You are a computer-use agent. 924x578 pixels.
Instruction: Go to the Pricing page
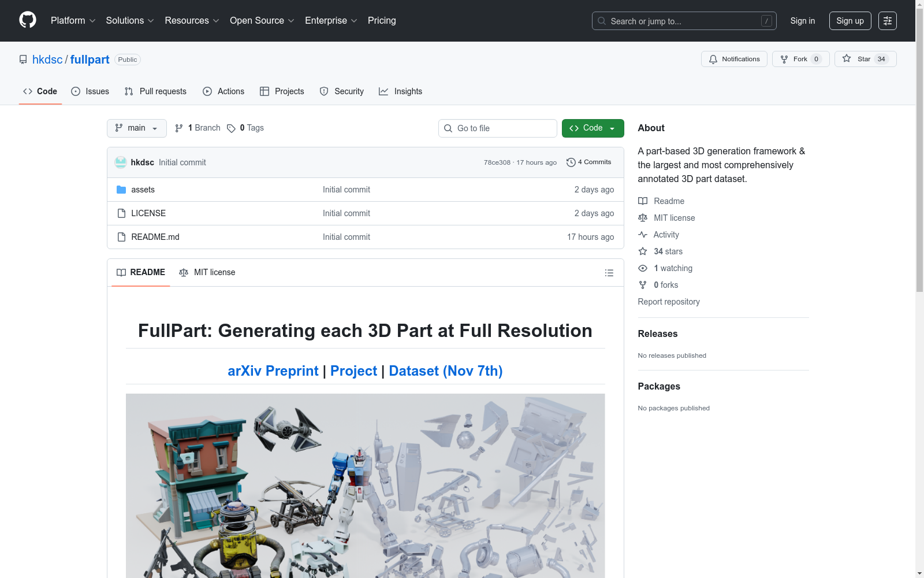[382, 21]
